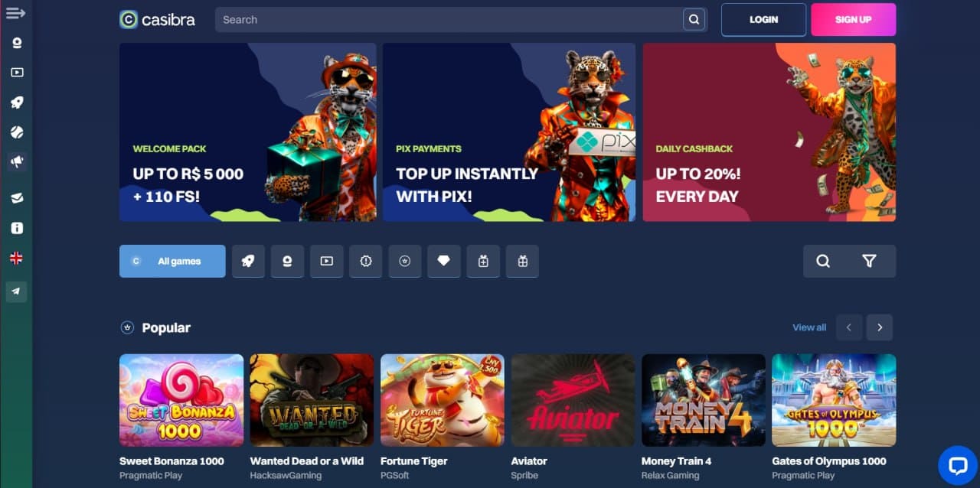This screenshot has width=980, height=488.
Task: Open Fortune Tiger game thumbnail
Action: tap(443, 400)
